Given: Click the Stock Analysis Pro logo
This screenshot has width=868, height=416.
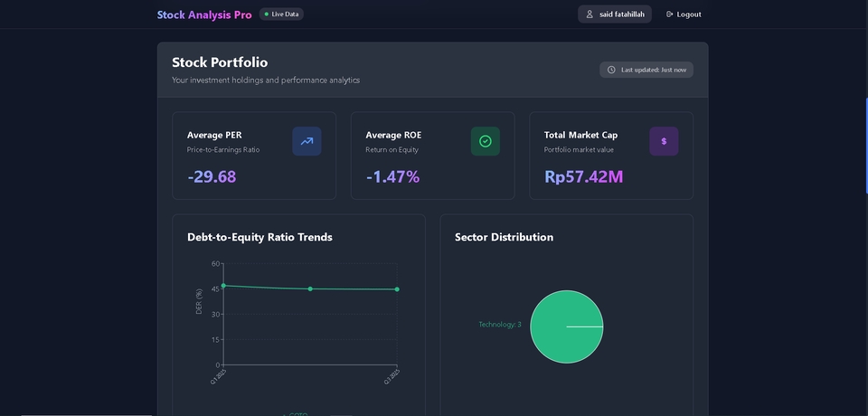Looking at the screenshot, I should [204, 14].
